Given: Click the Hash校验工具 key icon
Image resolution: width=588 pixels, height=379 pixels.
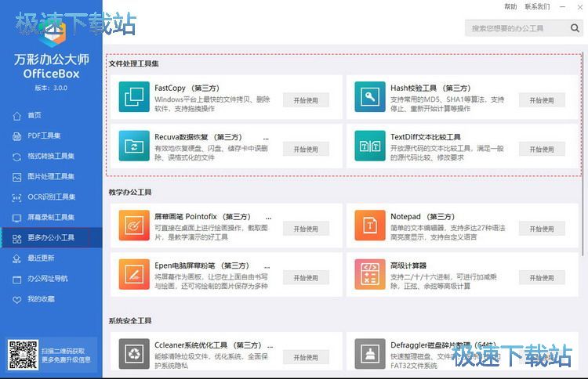Looking at the screenshot, I should pyautogui.click(x=370, y=97).
